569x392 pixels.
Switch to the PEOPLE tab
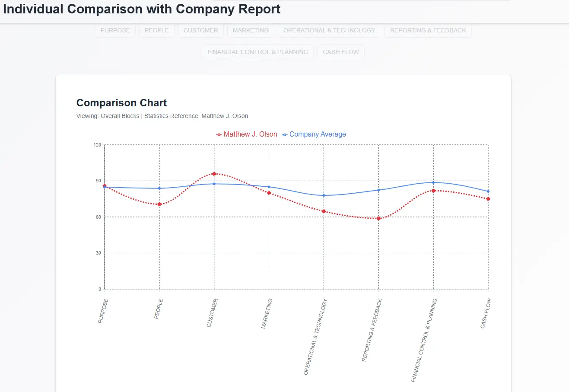[x=156, y=30]
